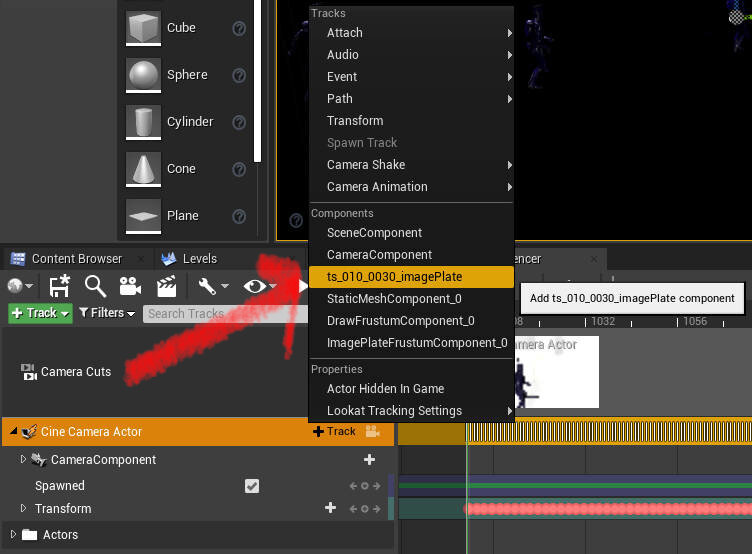The width and height of the screenshot is (752, 554).
Task: Click the clapperboard render movie icon
Action: (x=166, y=286)
